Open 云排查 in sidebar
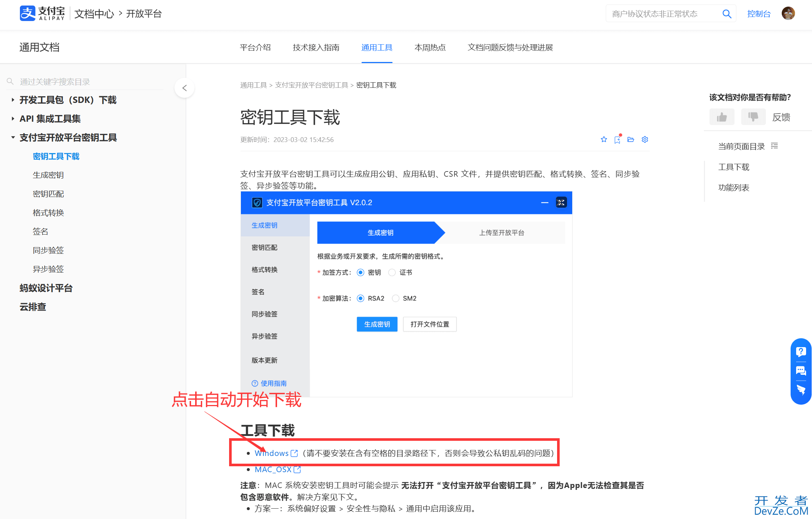The image size is (812, 519). tap(33, 307)
